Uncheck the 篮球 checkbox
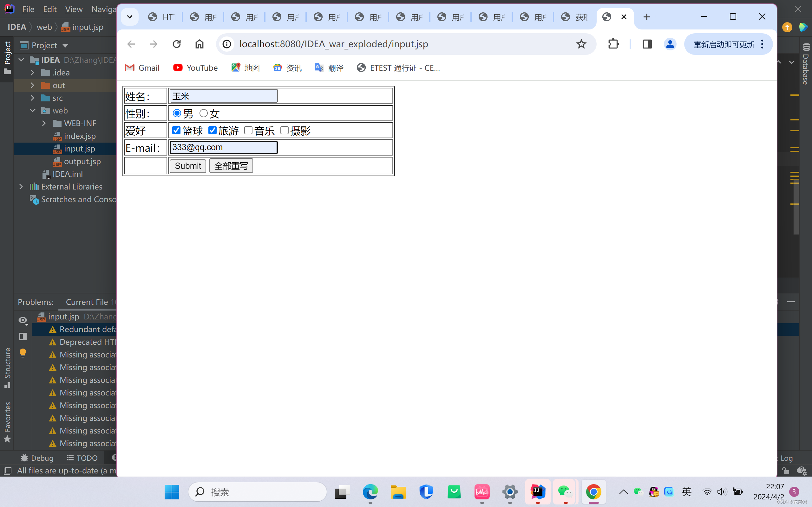This screenshot has width=812, height=507. coord(176,131)
